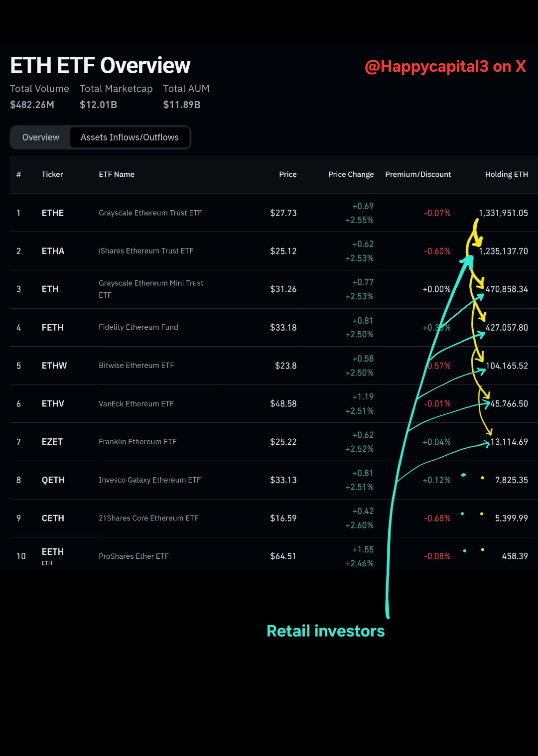Click the 458.39 holding value

[x=515, y=556]
